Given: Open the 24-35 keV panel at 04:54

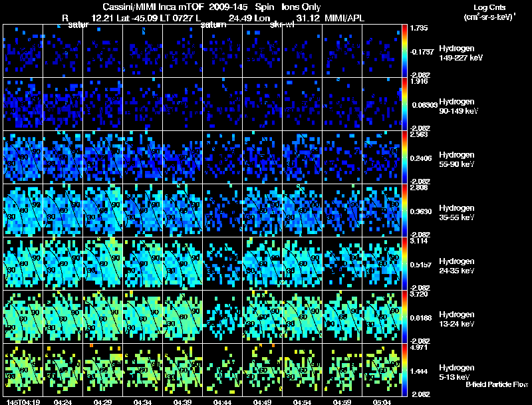Looking at the screenshot, I should point(303,263).
